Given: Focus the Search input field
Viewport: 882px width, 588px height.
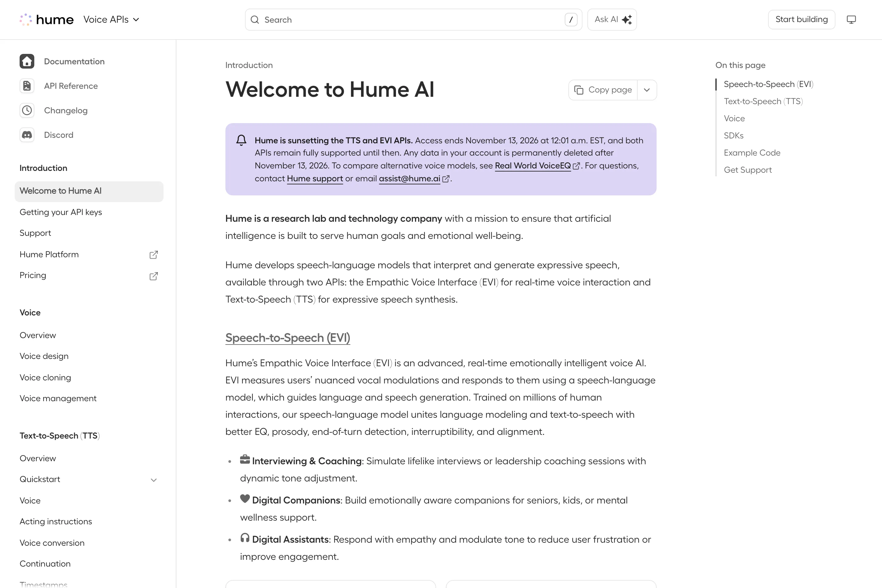Looking at the screenshot, I should 413,20.
